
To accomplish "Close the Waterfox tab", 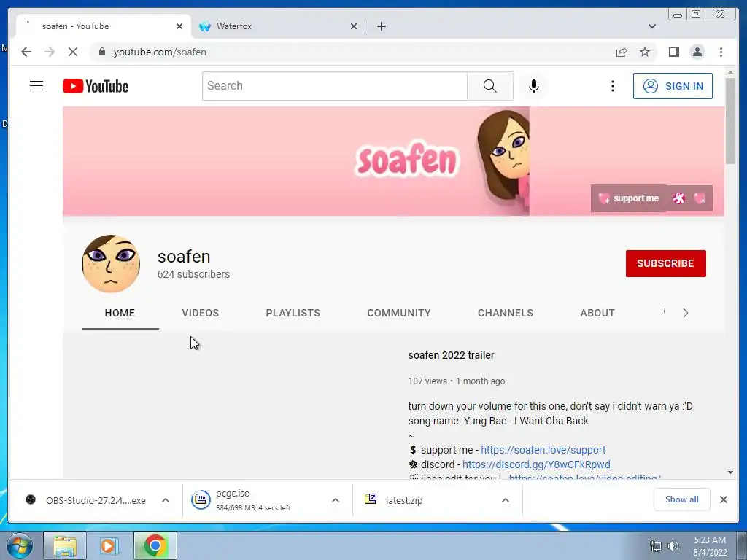I will [x=354, y=26].
